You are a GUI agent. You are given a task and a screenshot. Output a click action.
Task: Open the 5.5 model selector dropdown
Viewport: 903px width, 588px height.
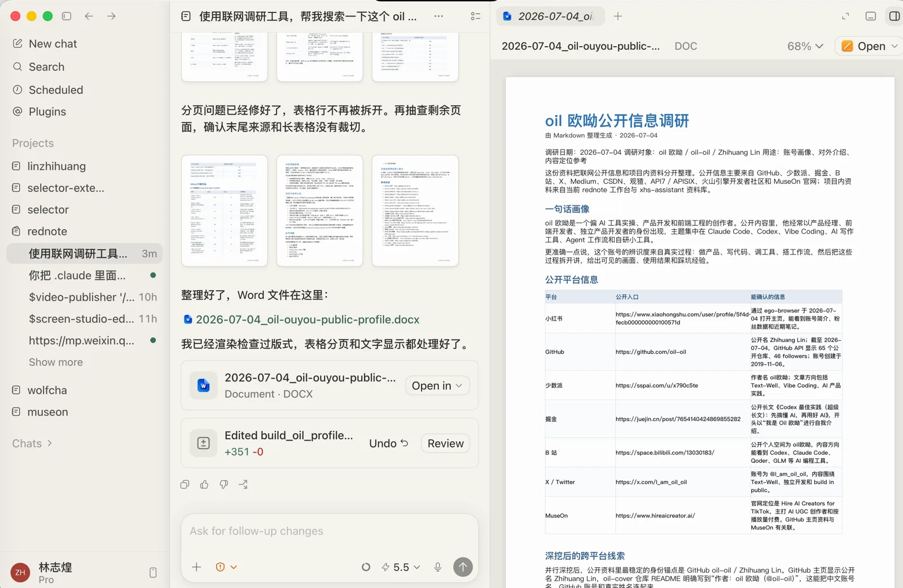click(401, 567)
